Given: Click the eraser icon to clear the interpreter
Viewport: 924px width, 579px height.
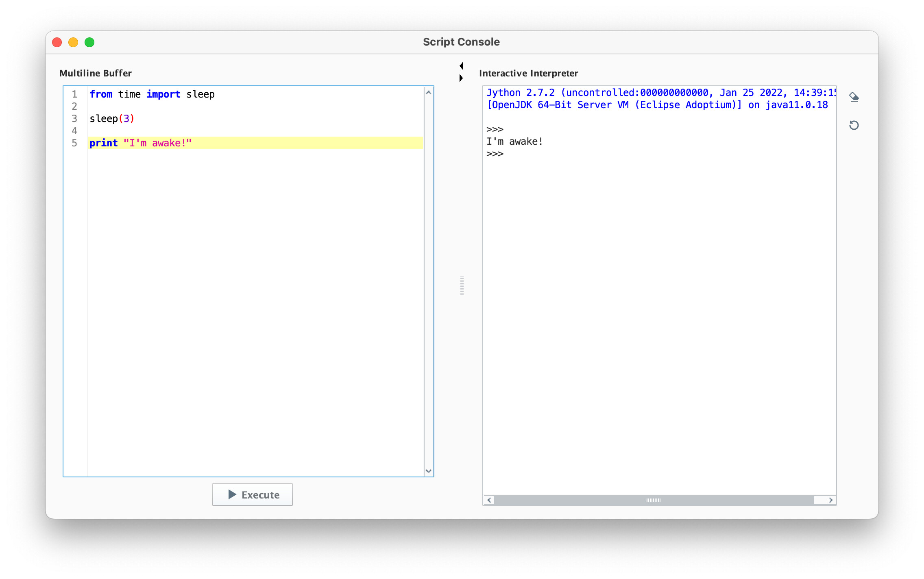Looking at the screenshot, I should point(854,97).
